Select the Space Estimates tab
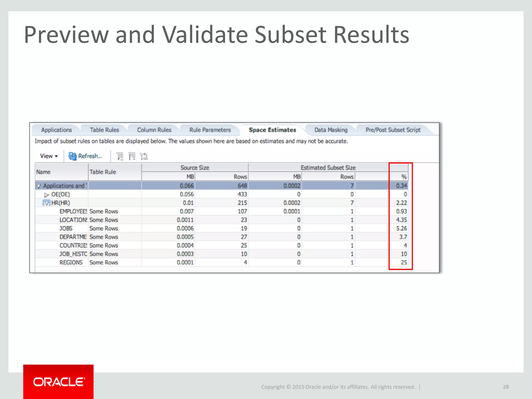This screenshot has width=532, height=399. point(272,130)
